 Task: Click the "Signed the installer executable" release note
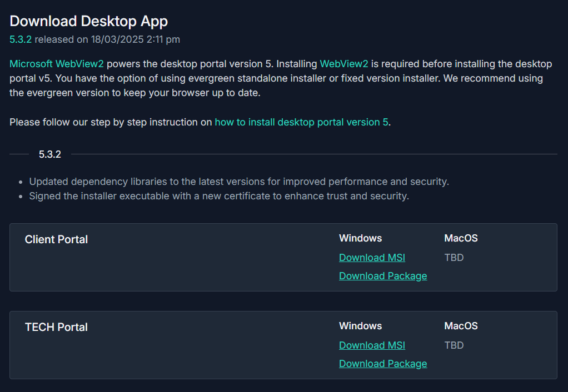point(219,196)
